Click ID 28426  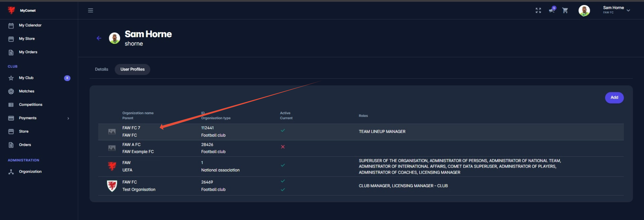point(207,144)
